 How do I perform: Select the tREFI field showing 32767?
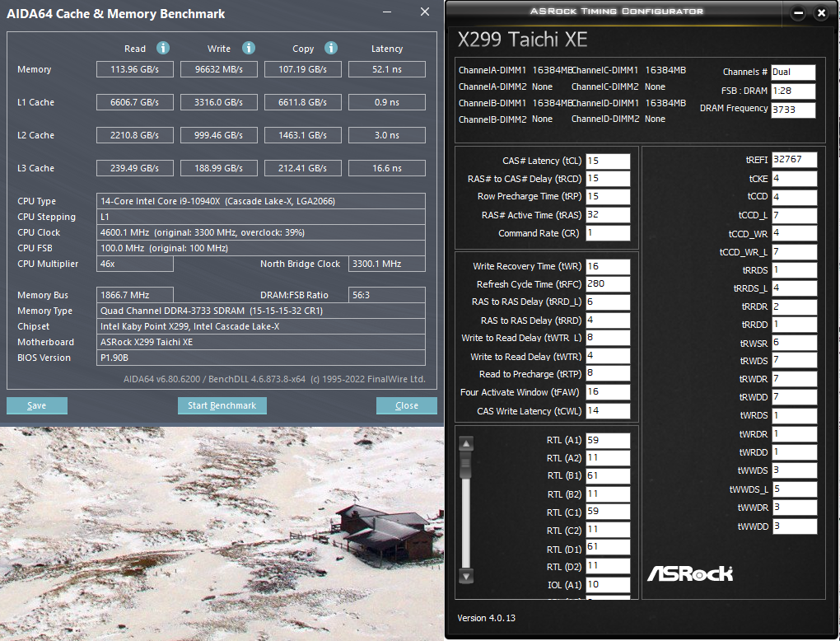tap(795, 160)
